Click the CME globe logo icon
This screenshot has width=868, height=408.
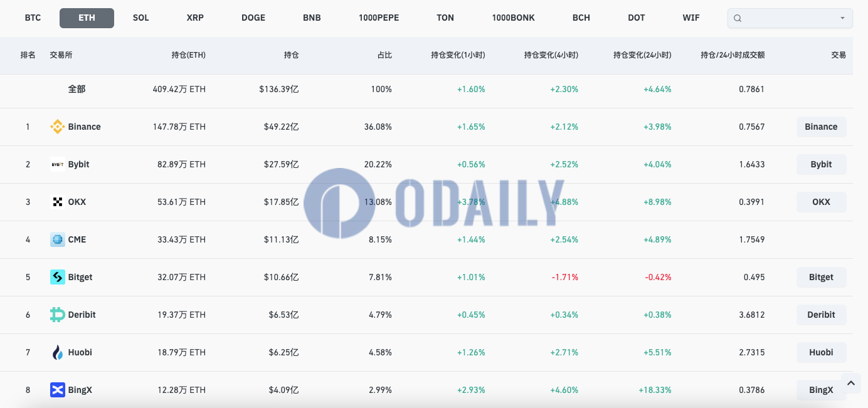click(57, 239)
